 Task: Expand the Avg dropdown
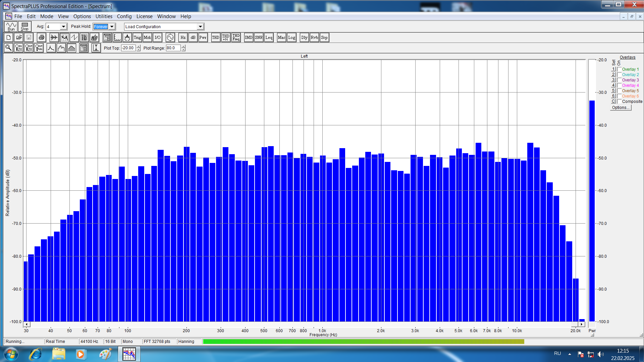pos(63,27)
